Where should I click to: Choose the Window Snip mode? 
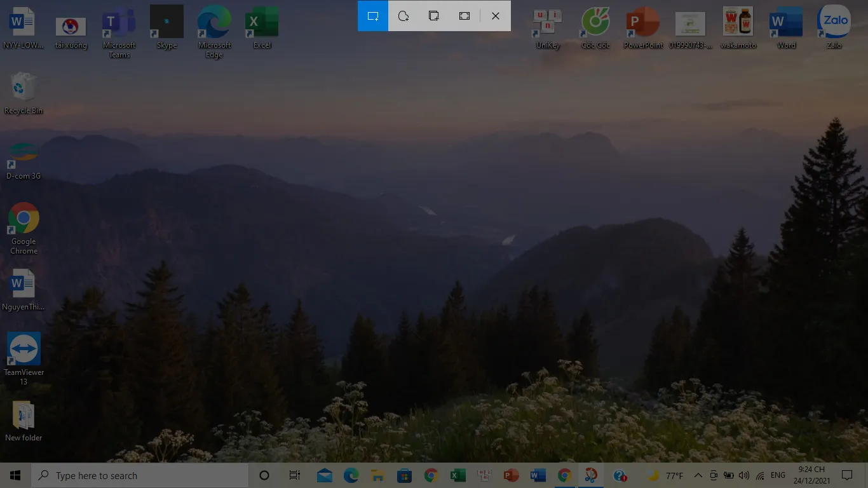434,16
